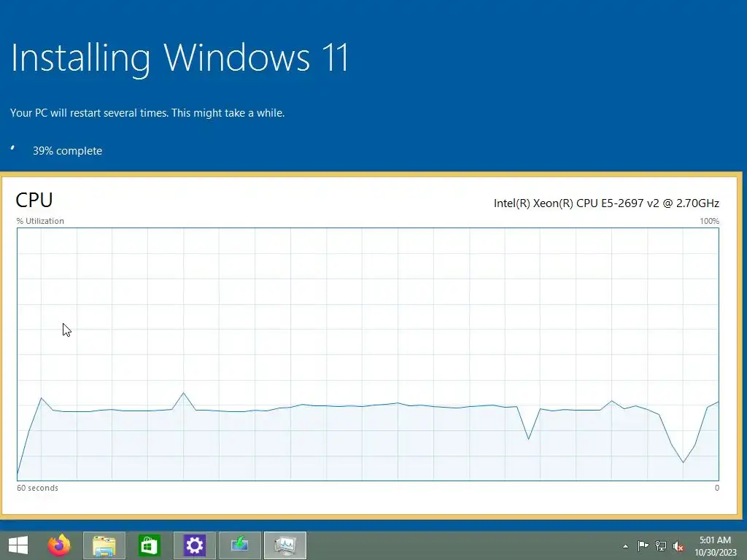Click the '% Utilization' label

[40, 221]
